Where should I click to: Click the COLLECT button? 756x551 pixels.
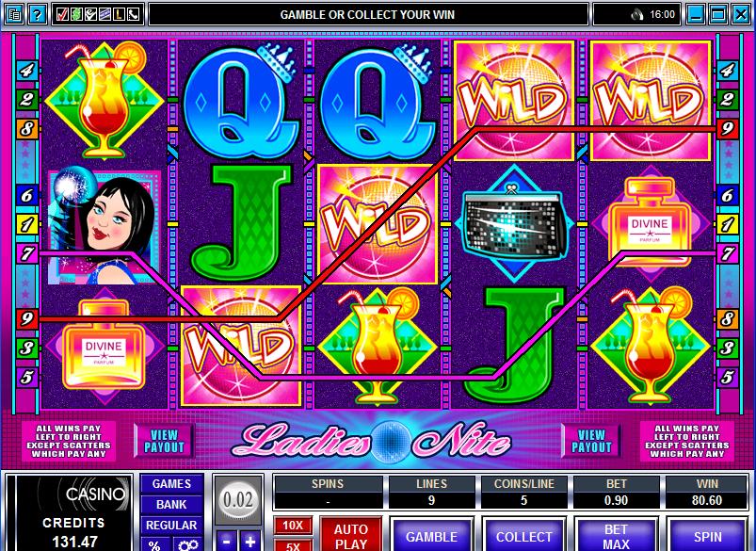coord(524,537)
